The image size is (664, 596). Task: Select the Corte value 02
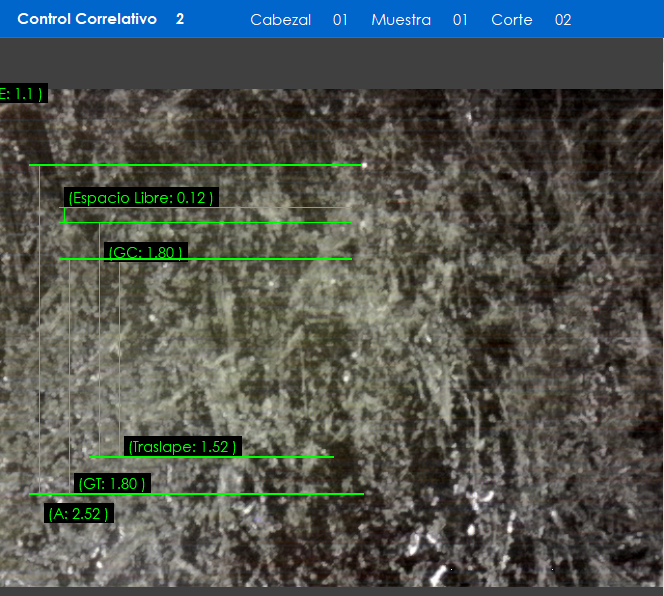pyautogui.click(x=563, y=20)
